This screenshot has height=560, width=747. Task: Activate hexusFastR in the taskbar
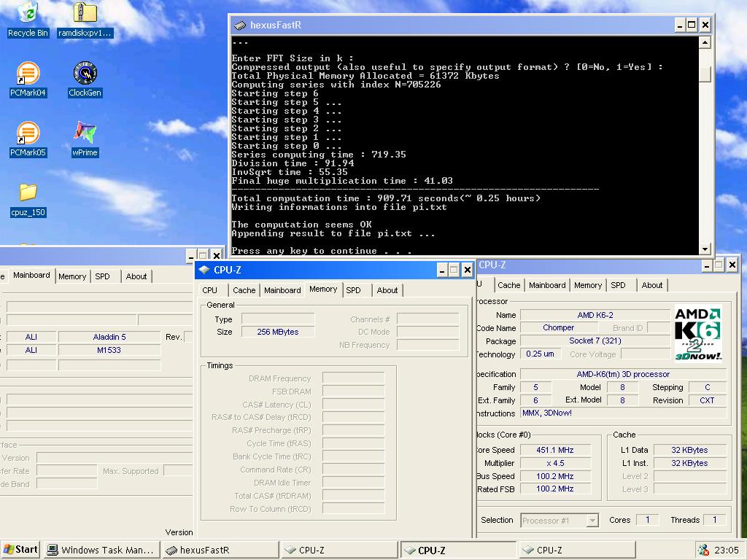(x=220, y=550)
